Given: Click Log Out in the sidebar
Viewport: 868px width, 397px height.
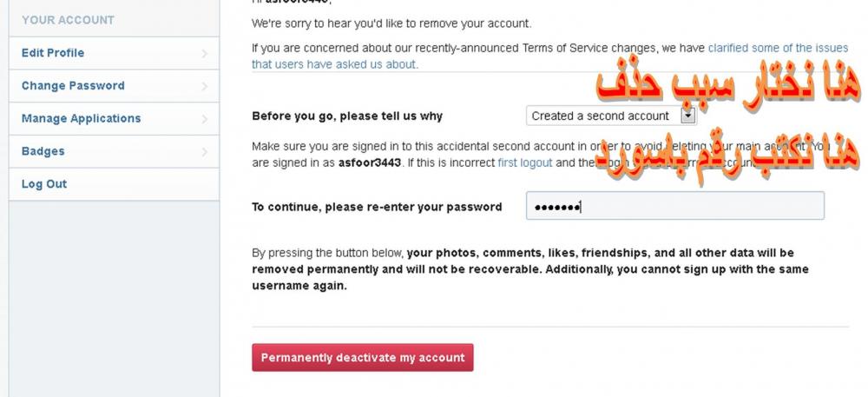Looking at the screenshot, I should coord(44,184).
